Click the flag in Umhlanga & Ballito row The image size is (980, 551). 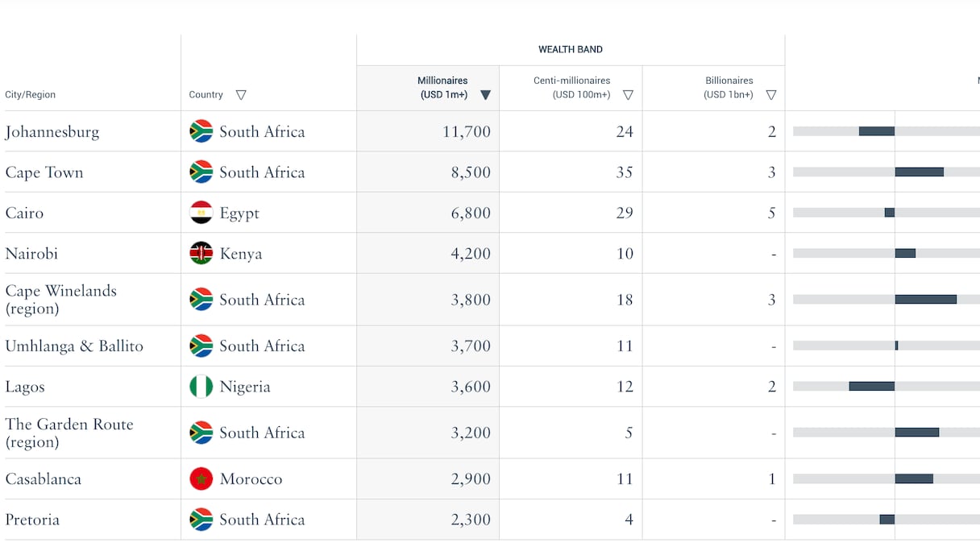pos(201,346)
